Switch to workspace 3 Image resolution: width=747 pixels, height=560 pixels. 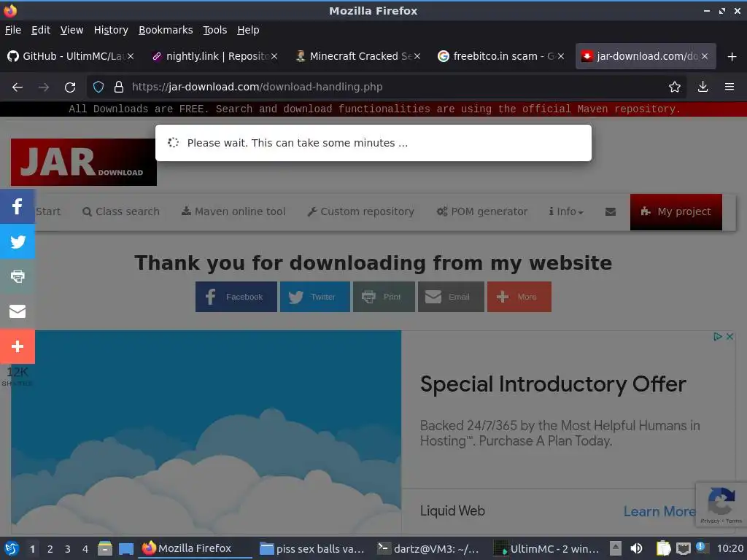(68, 549)
